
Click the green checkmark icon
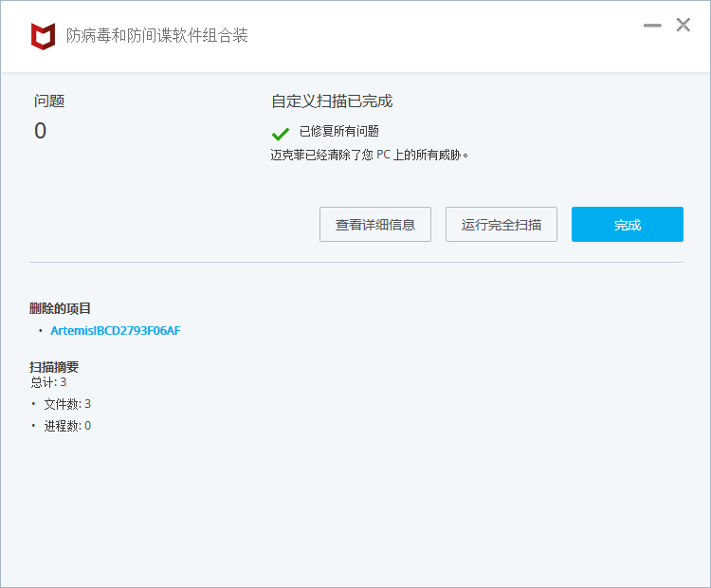(x=281, y=134)
